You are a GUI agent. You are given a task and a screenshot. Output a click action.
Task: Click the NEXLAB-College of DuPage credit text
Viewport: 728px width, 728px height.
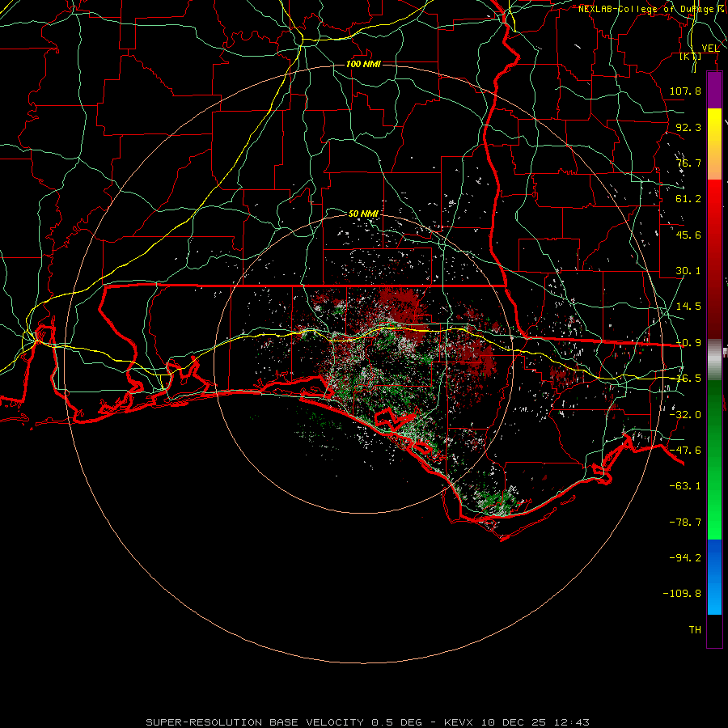[645, 9]
